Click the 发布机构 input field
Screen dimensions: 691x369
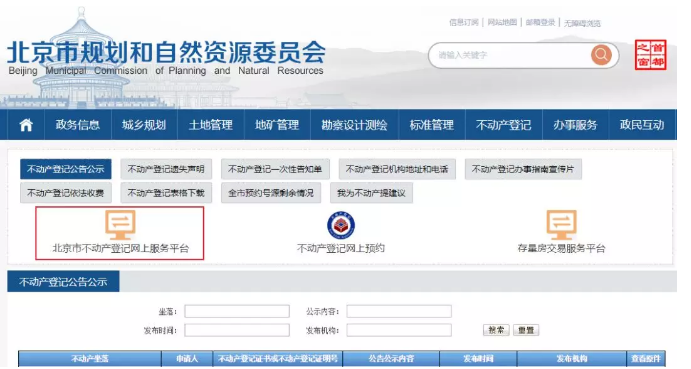click(399, 330)
